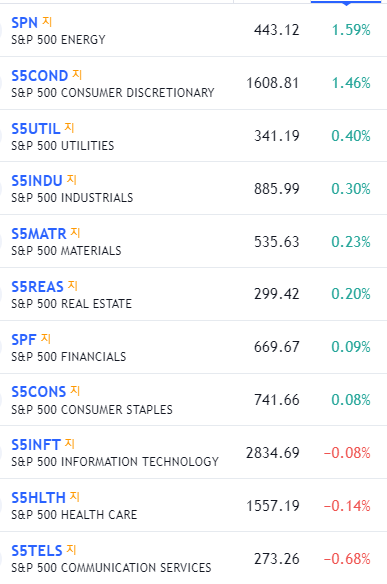Click the index badge beside S5CONS
This screenshot has height=584, width=387.
coord(75,391)
